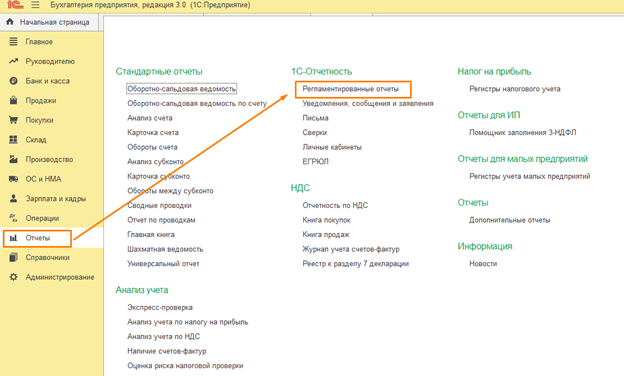The height and width of the screenshot is (376, 624).
Task: Open the Банк и касса section
Action: point(47,81)
